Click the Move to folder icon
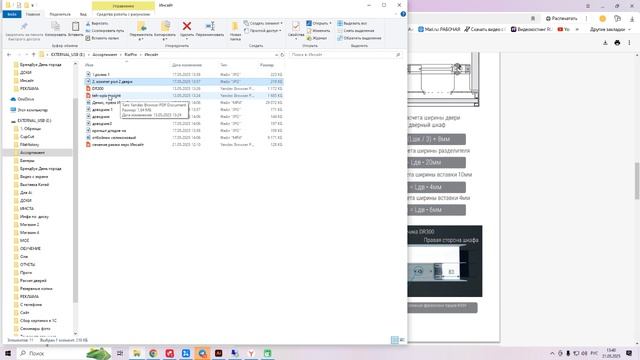 (x=142, y=27)
